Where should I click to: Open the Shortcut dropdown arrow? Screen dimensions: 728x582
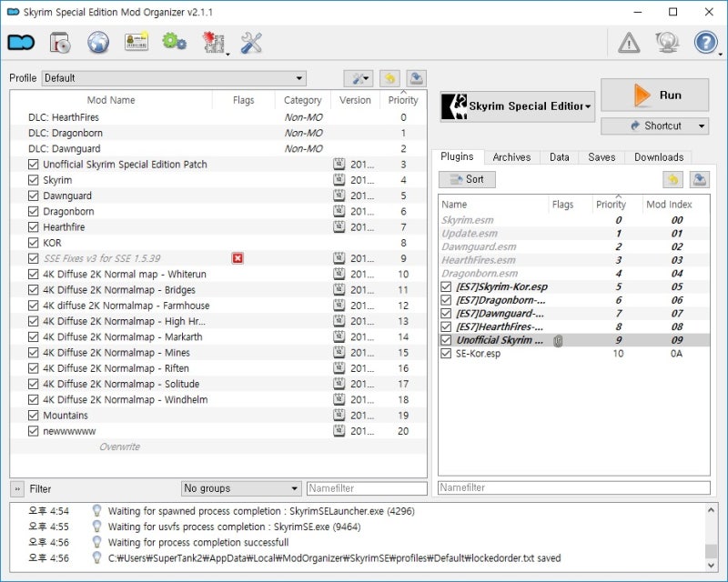click(701, 125)
